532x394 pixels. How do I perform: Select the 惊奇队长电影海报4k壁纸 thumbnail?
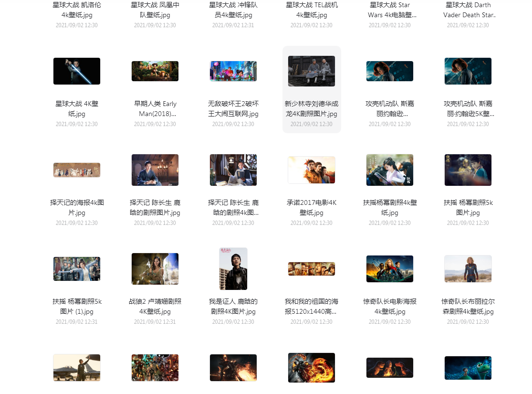pyautogui.click(x=390, y=269)
